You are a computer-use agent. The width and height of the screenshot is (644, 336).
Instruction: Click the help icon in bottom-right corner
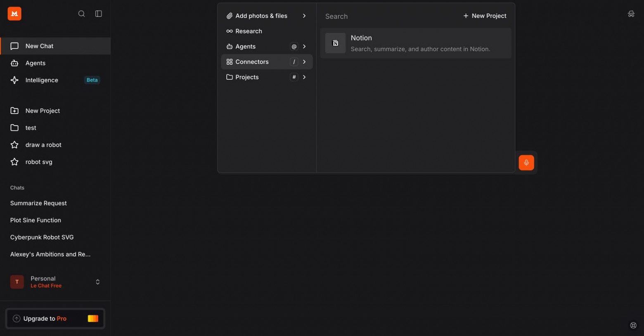633,325
